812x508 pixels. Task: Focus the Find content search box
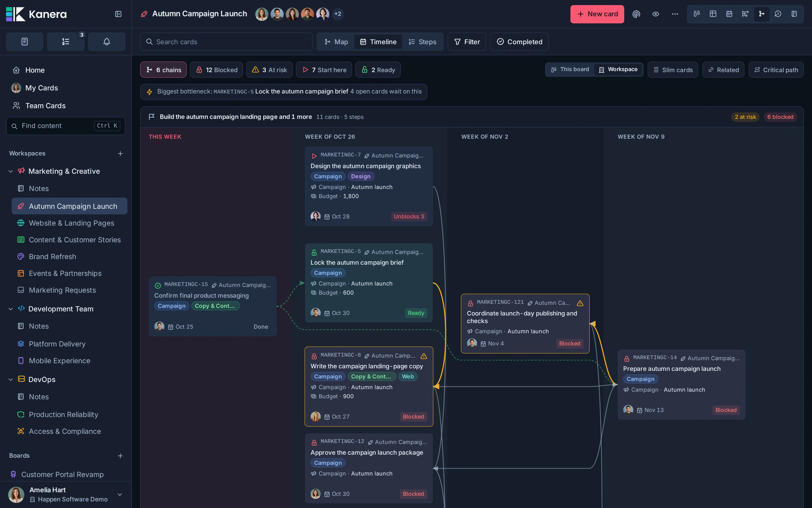[x=66, y=126]
